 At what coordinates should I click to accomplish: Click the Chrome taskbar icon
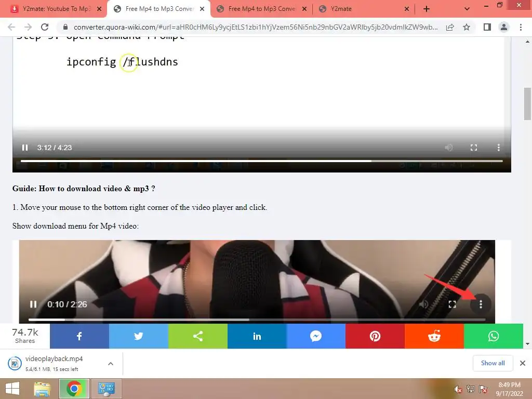[74, 389]
